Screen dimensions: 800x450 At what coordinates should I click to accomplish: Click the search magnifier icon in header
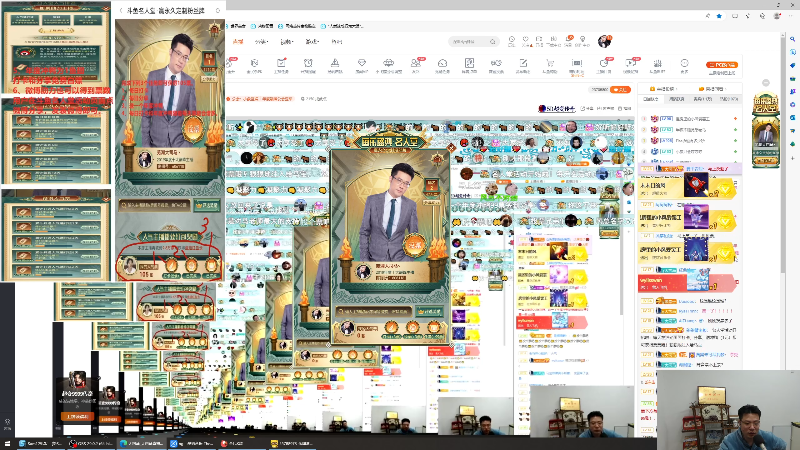point(492,41)
